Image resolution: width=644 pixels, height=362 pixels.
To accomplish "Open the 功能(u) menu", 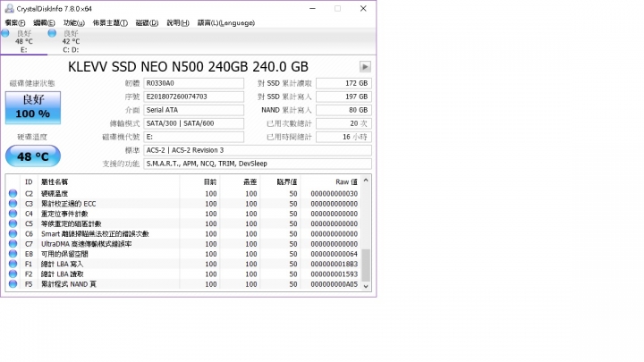I will click(74, 23).
